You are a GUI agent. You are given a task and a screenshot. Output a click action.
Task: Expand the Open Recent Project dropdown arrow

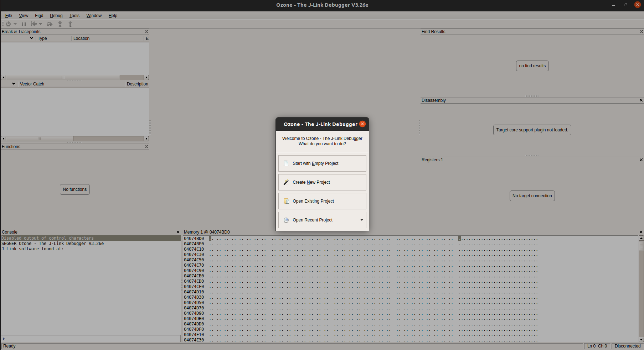pyautogui.click(x=361, y=220)
